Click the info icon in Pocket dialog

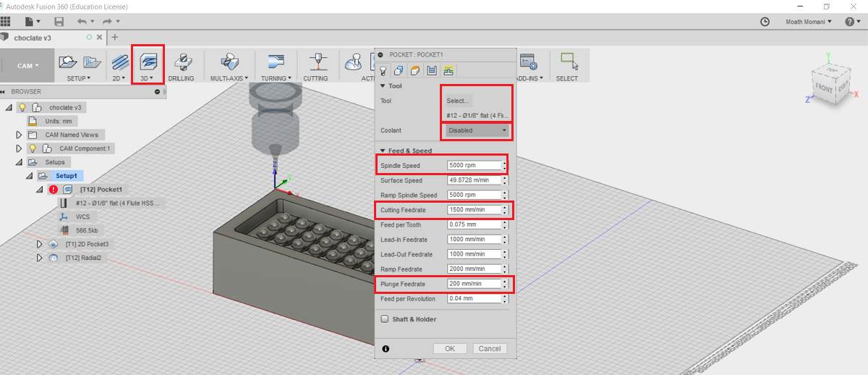(x=386, y=349)
